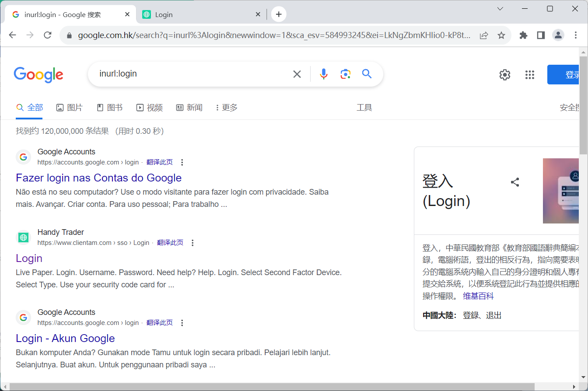Click the 登入 (Login) panel heading
Viewport: 588px width, 391px height.
446,191
